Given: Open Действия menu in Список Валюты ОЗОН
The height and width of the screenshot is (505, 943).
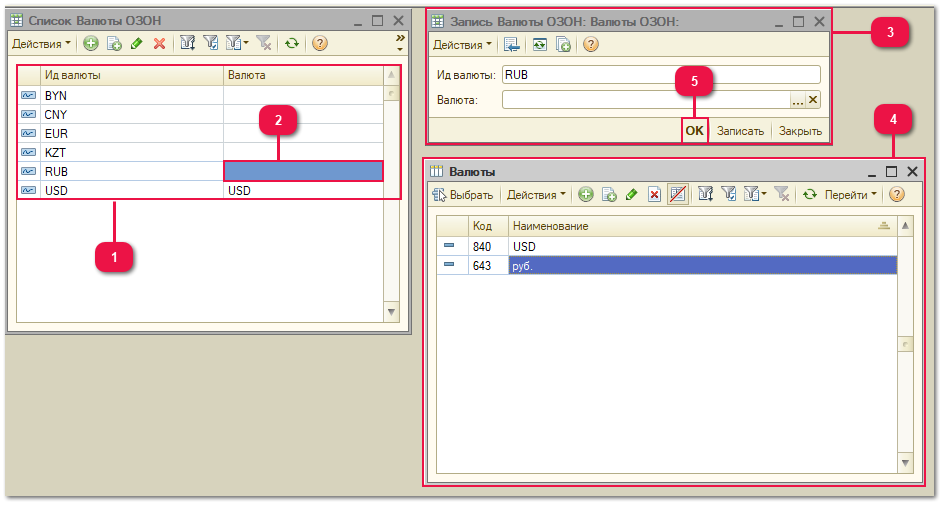Looking at the screenshot, I should click(41, 44).
